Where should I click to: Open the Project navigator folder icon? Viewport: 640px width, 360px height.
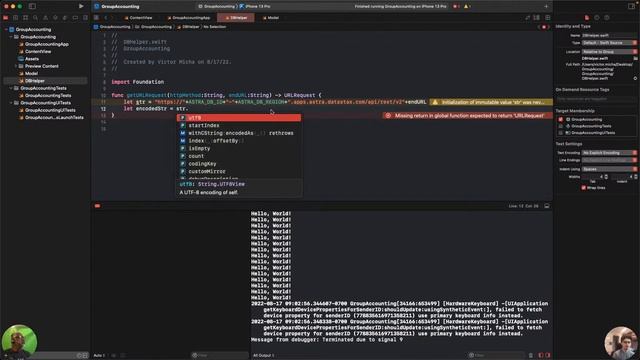pyautogui.click(x=6, y=18)
